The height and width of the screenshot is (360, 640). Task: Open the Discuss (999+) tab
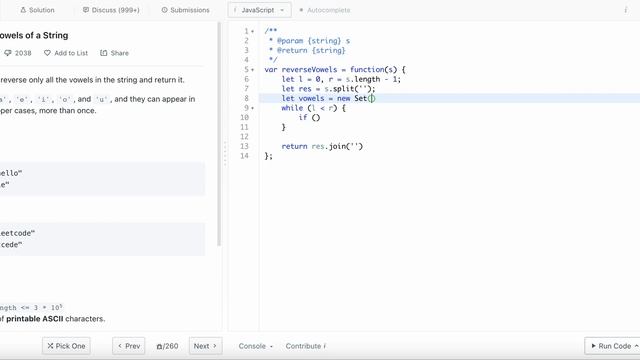[111, 10]
